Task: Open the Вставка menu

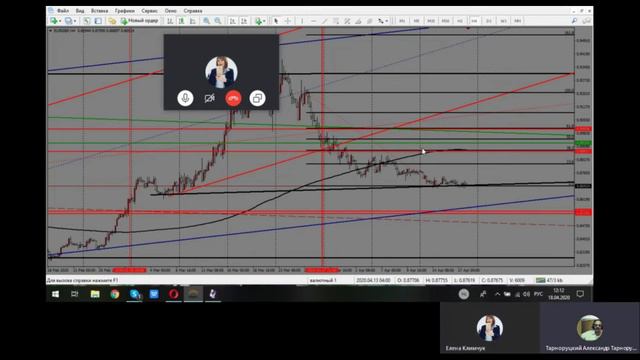Action: [x=100, y=11]
